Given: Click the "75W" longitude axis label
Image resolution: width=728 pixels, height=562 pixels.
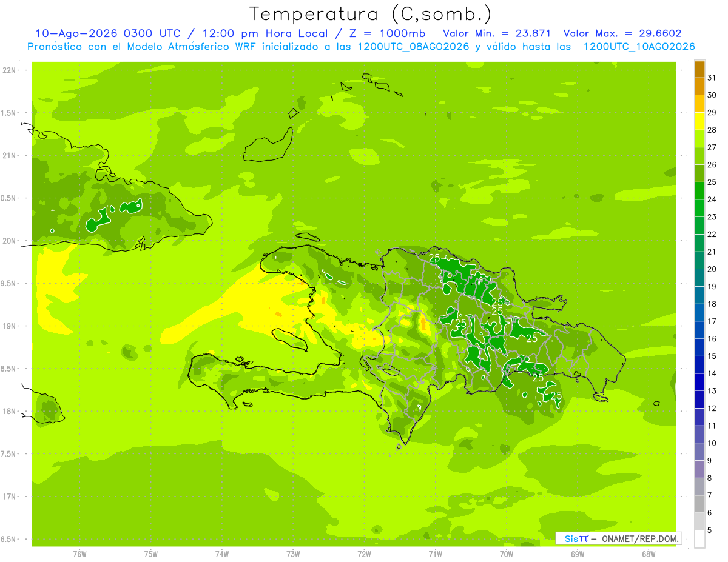Looking at the screenshot, I should (151, 554).
